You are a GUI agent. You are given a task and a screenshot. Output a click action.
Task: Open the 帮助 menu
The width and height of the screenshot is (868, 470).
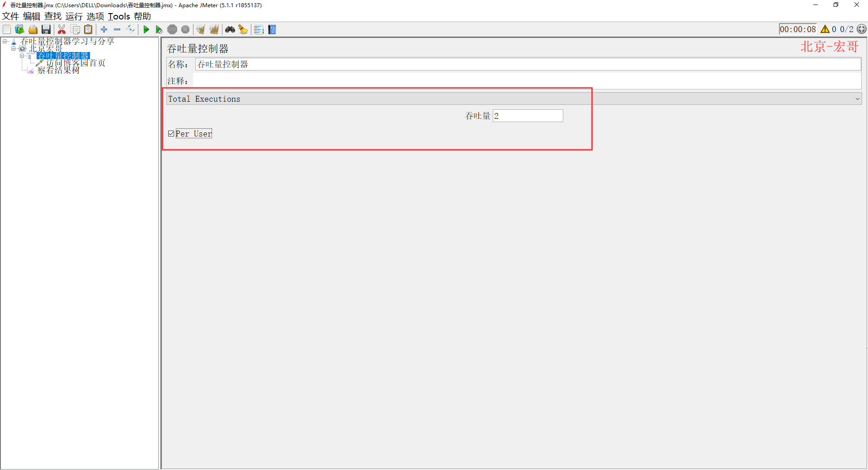tap(142, 16)
